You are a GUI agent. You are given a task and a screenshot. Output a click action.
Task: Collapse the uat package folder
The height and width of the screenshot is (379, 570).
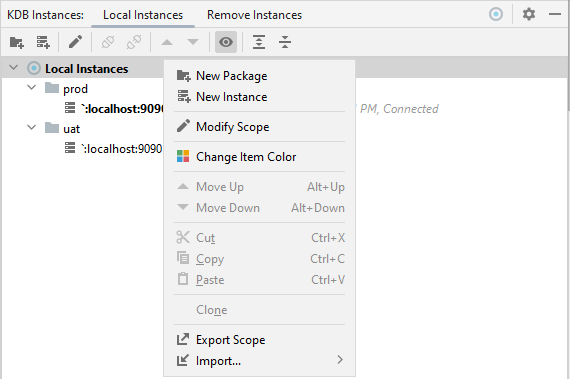coord(32,128)
